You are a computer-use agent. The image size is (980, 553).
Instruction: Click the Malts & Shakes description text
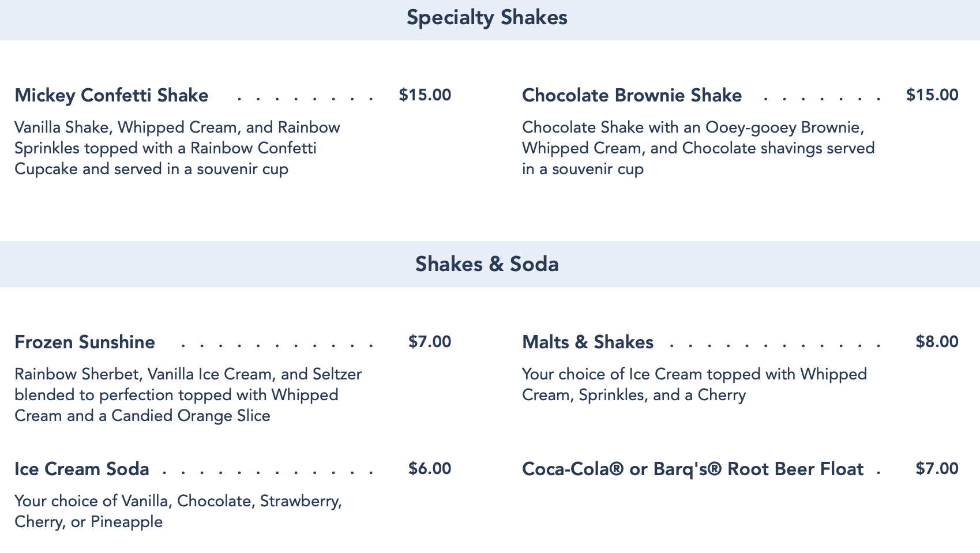694,385
